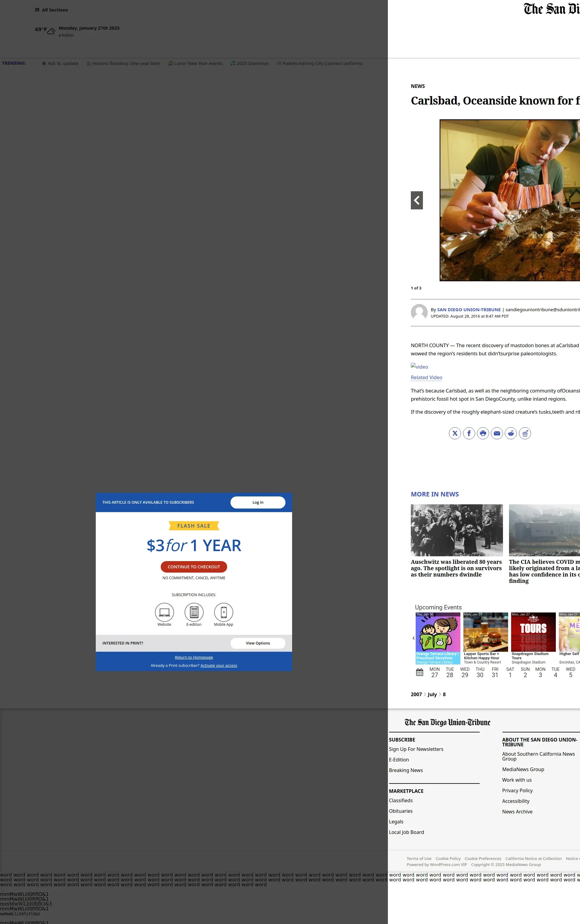Open Cookie Preferences link
The width and height of the screenshot is (580, 924).
click(x=482, y=859)
